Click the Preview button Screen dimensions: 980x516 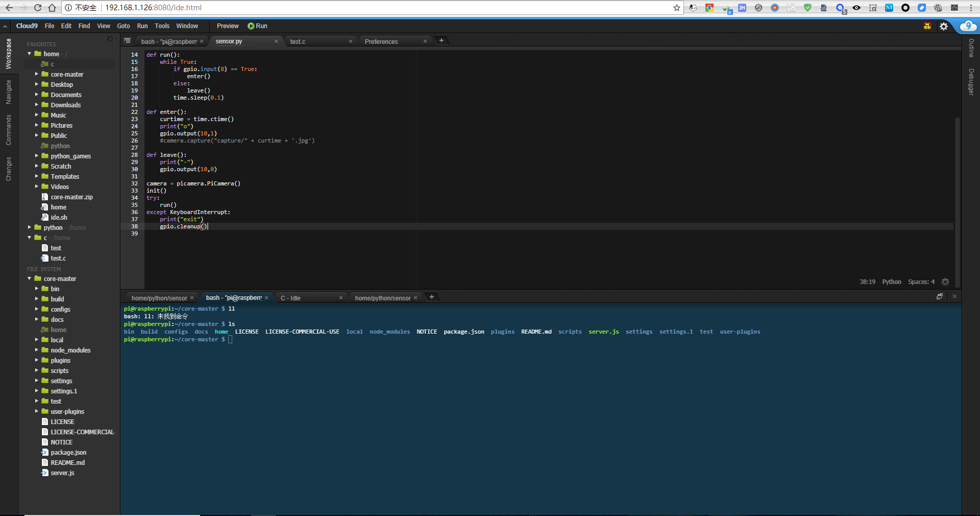pyautogui.click(x=228, y=26)
